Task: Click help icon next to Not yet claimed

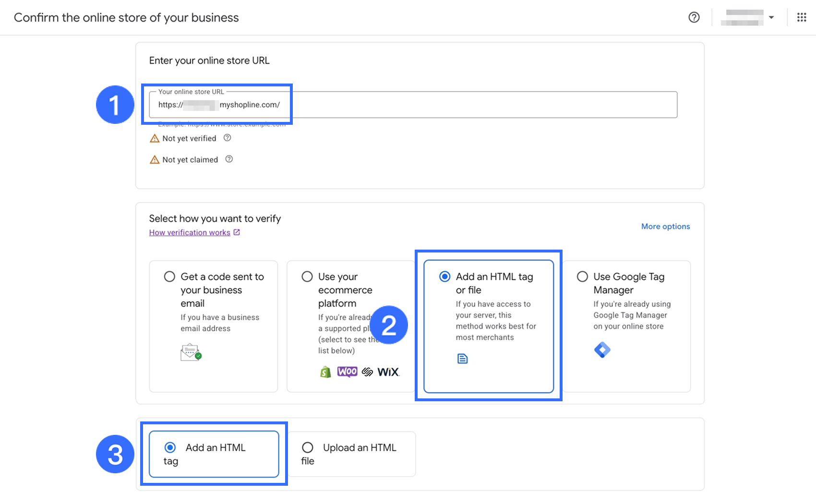Action: click(x=229, y=159)
